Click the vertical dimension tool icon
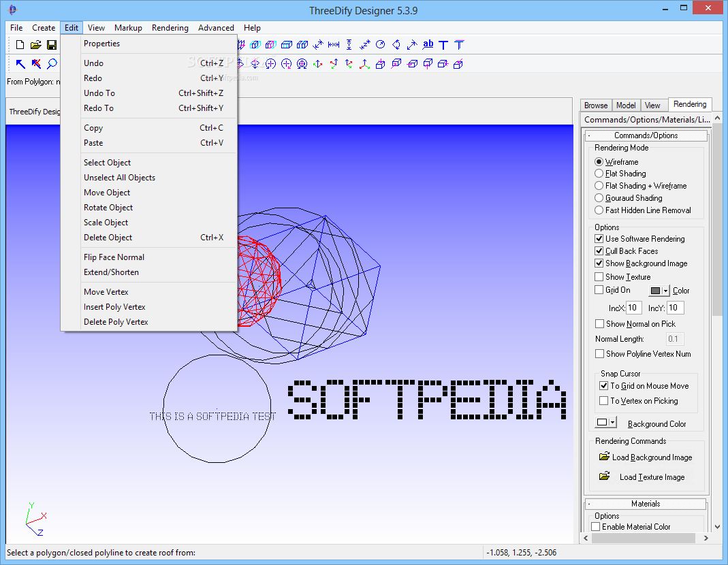This screenshot has width=728, height=565. pos(349,44)
